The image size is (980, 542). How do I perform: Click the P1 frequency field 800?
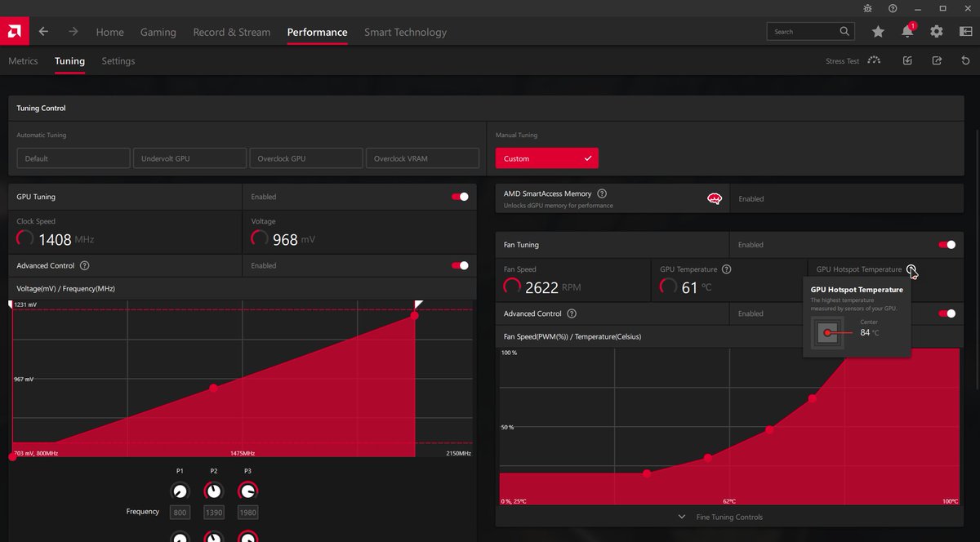(180, 513)
